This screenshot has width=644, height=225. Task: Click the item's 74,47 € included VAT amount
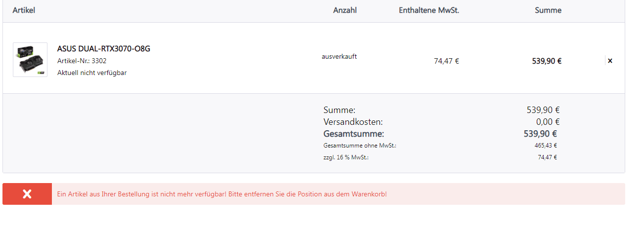tap(446, 61)
